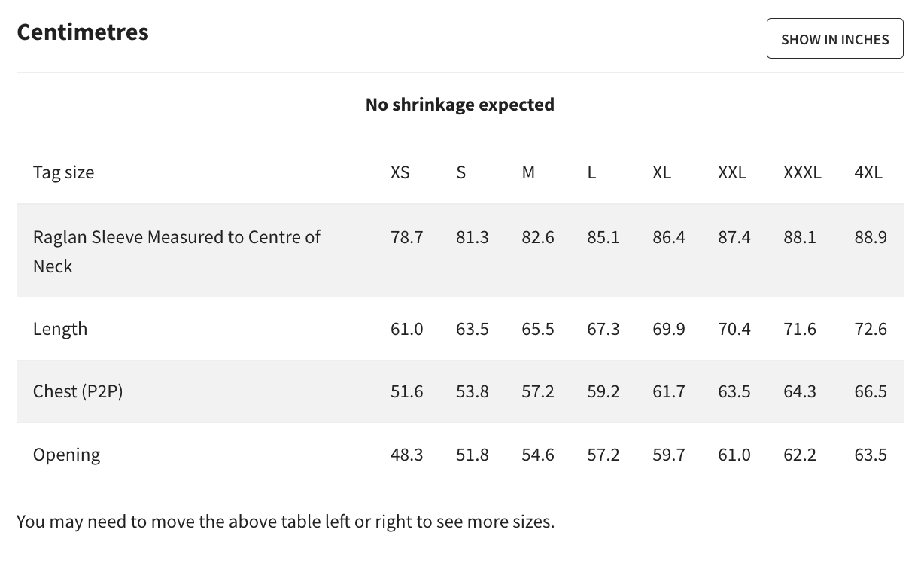This screenshot has width=924, height=566.
Task: Click the 65.5 length value for M
Action: coord(538,329)
